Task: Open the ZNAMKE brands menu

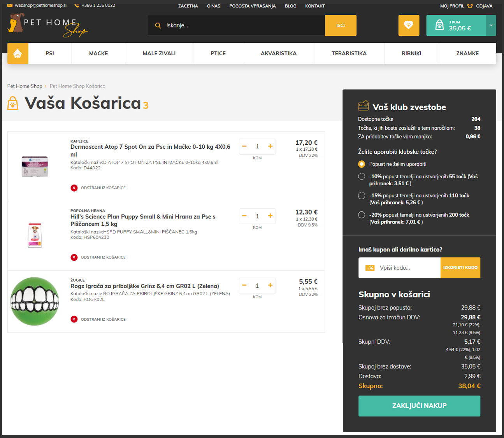Action: point(467,53)
